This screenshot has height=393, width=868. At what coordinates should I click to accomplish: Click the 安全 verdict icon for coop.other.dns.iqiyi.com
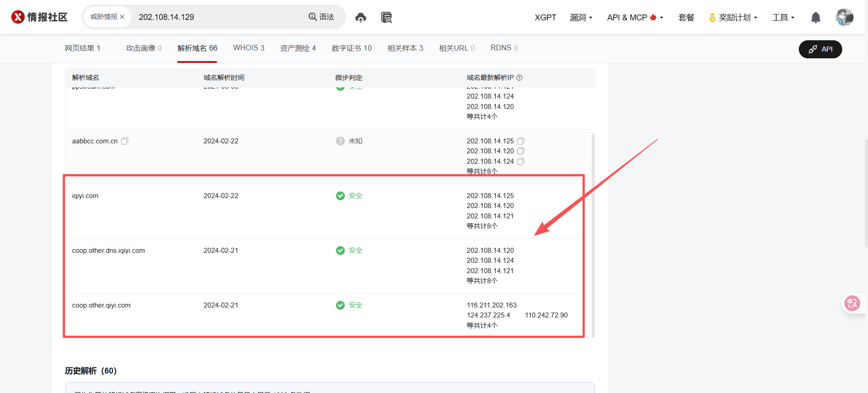pos(340,251)
